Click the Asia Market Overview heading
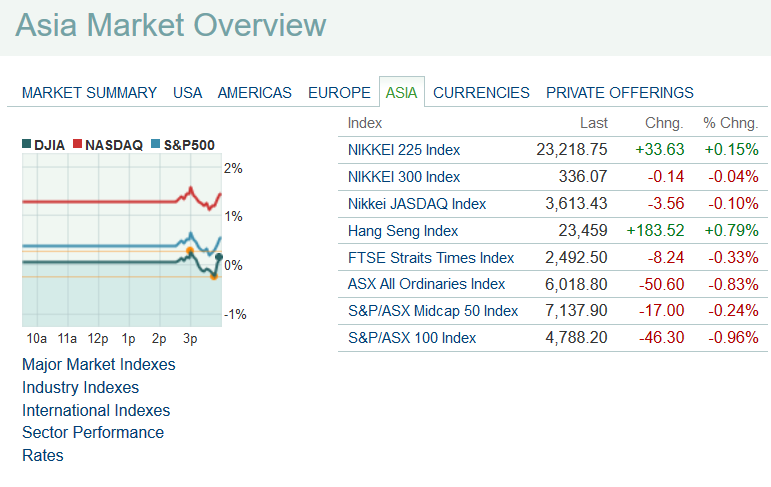The width and height of the screenshot is (771, 487). point(171,25)
